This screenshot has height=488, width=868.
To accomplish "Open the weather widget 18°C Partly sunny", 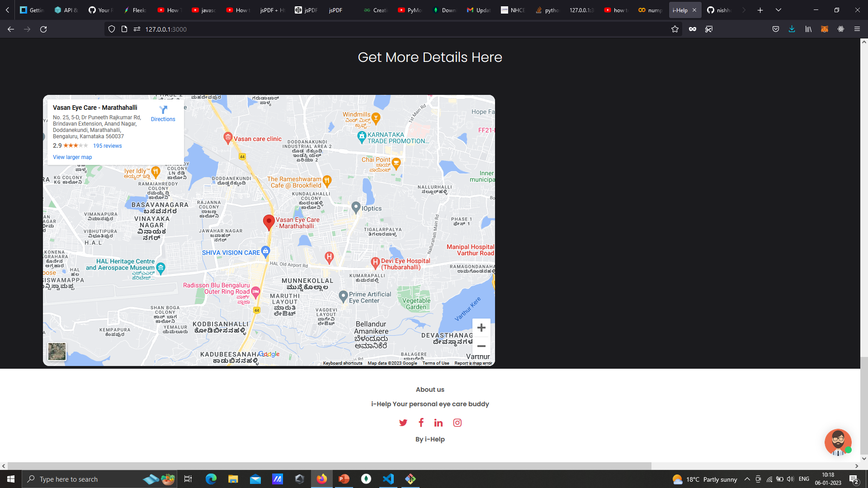I will (704, 479).
